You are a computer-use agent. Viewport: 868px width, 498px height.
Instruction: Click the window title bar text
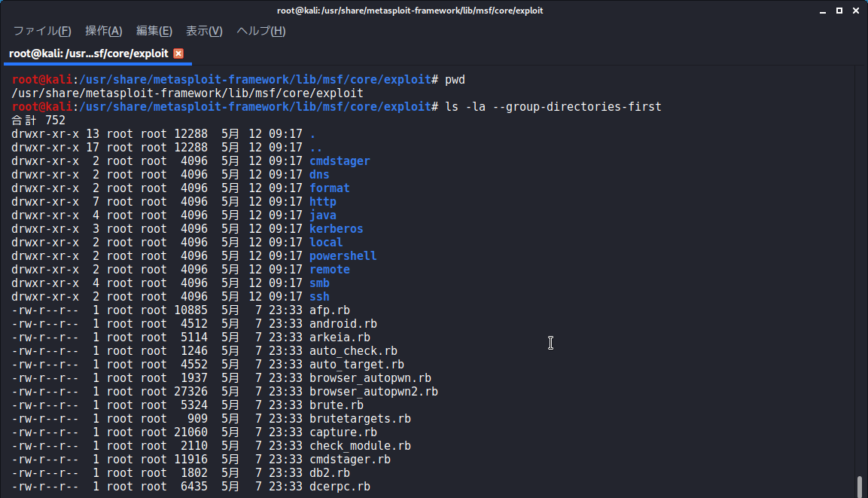pyautogui.click(x=410, y=11)
